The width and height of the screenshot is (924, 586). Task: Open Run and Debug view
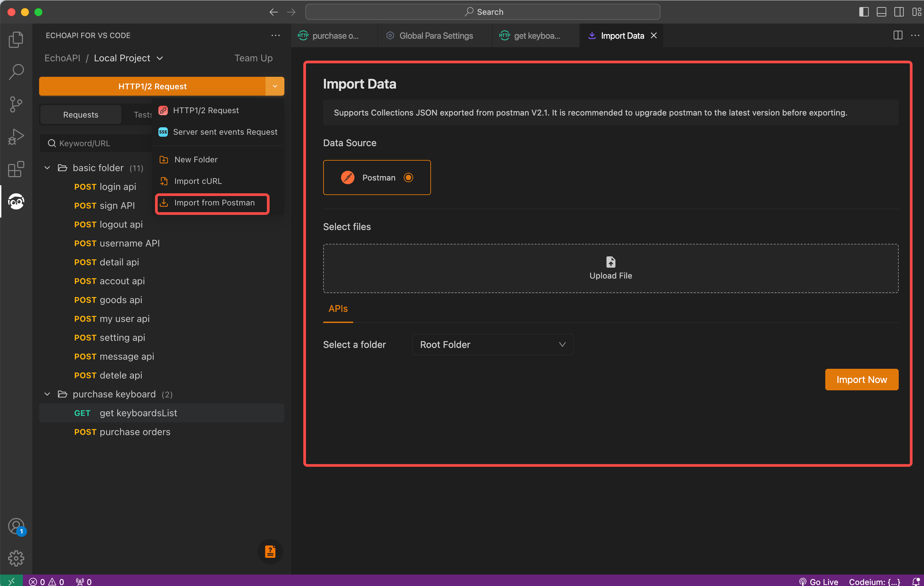[16, 136]
